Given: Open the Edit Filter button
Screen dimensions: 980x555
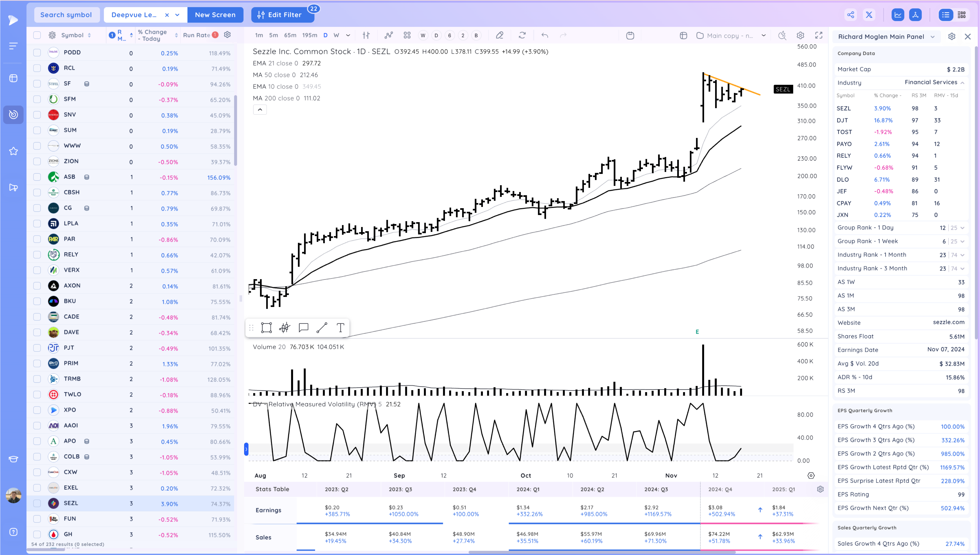Looking at the screenshot, I should pos(282,15).
